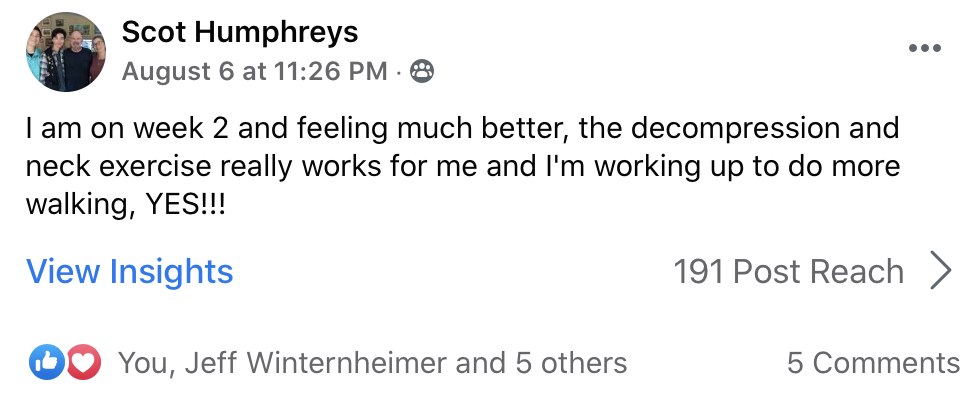Click the post text about week 2

click(463, 166)
